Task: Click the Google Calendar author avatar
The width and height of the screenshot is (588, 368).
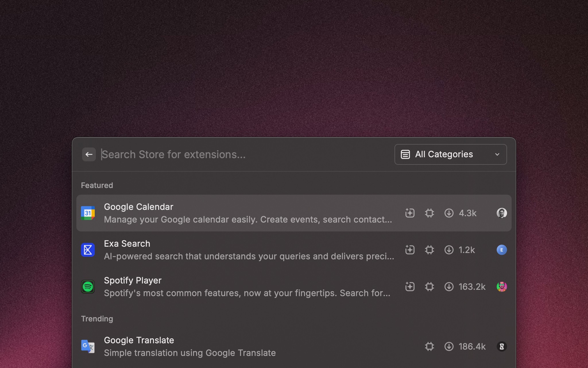Action: (502, 213)
